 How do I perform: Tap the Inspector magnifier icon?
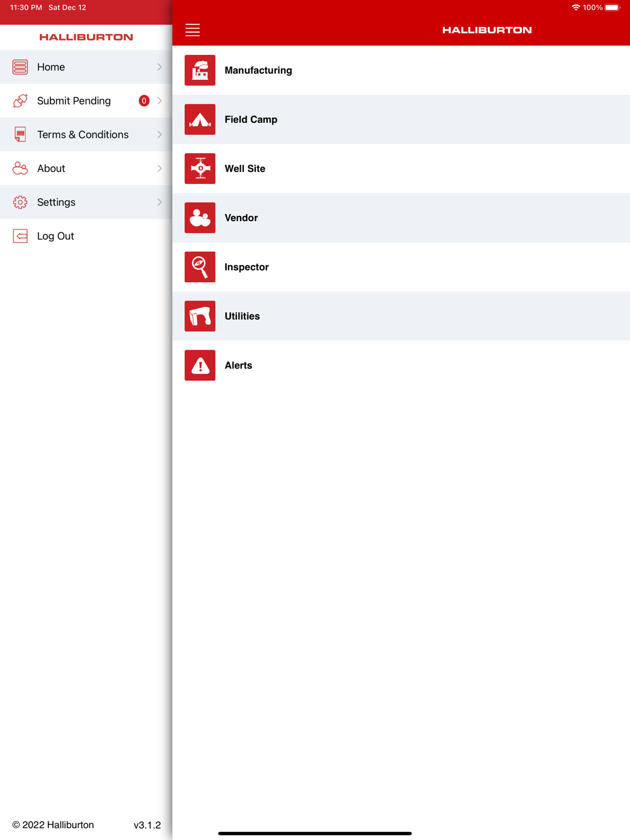[x=200, y=267]
